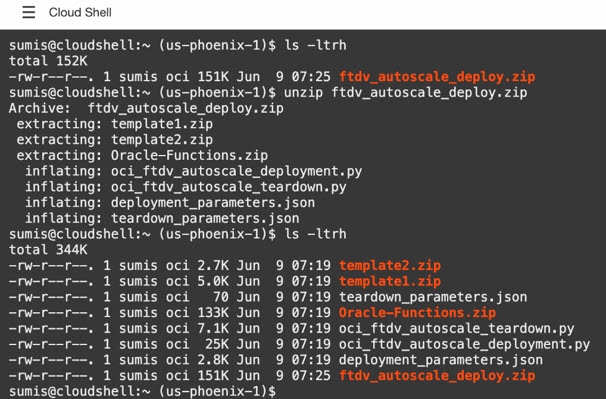Click the Archive: ftdv_autoscale_deploy.zip output line
This screenshot has height=399, width=606.
[x=146, y=108]
